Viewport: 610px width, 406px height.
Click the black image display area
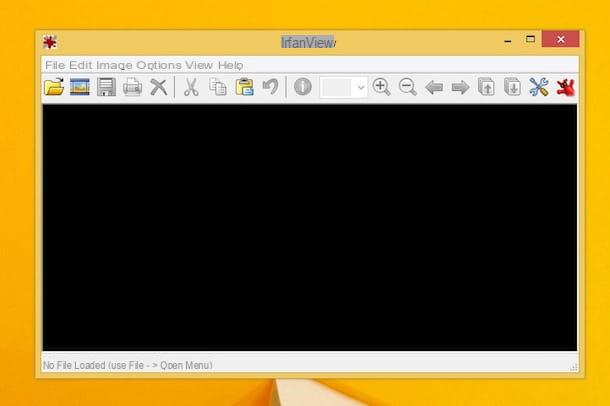(x=310, y=228)
